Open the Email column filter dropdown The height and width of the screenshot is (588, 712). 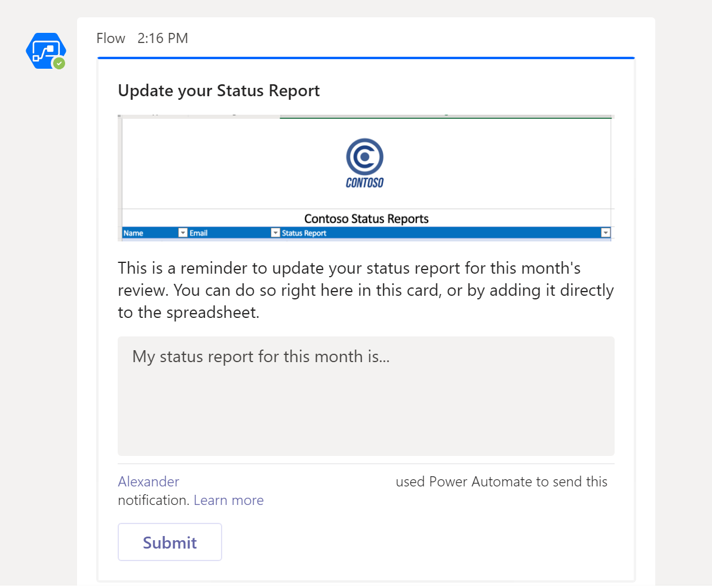click(275, 232)
